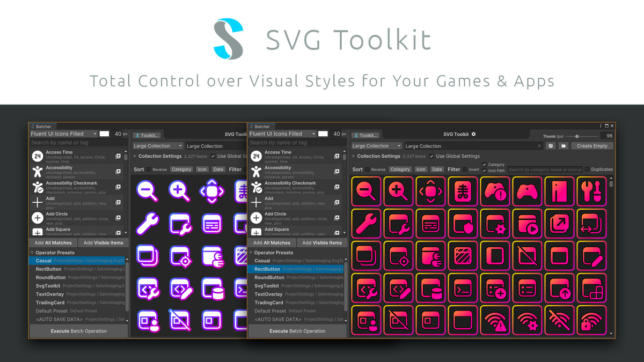Clear the Large Collection name field with X
The height and width of the screenshot is (362, 644).
539,146
